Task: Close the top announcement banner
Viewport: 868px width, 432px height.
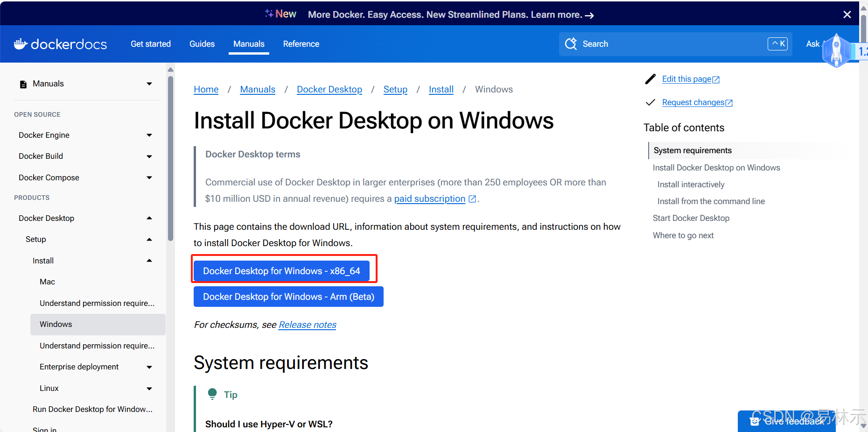Action: click(x=847, y=14)
